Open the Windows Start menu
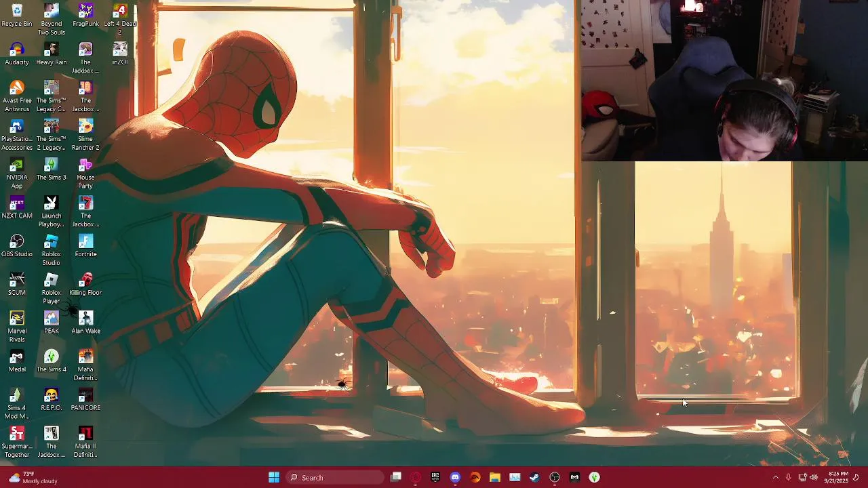This screenshot has width=868, height=488. pyautogui.click(x=274, y=477)
